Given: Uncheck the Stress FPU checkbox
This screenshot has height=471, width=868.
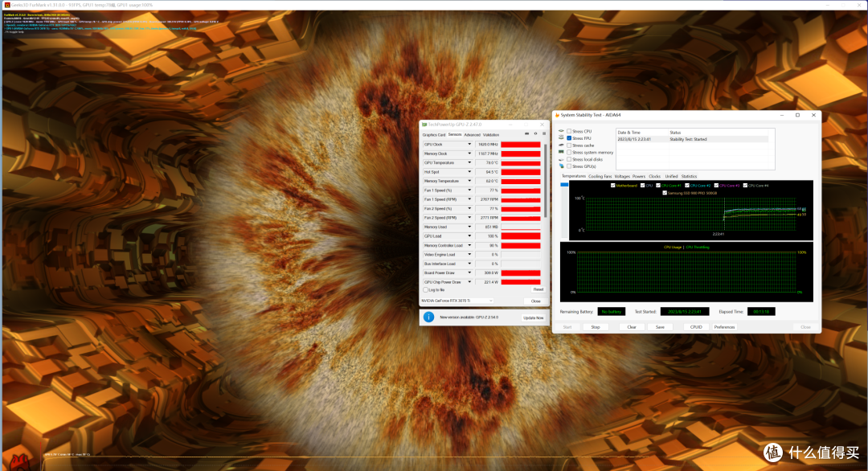Looking at the screenshot, I should (569, 138).
